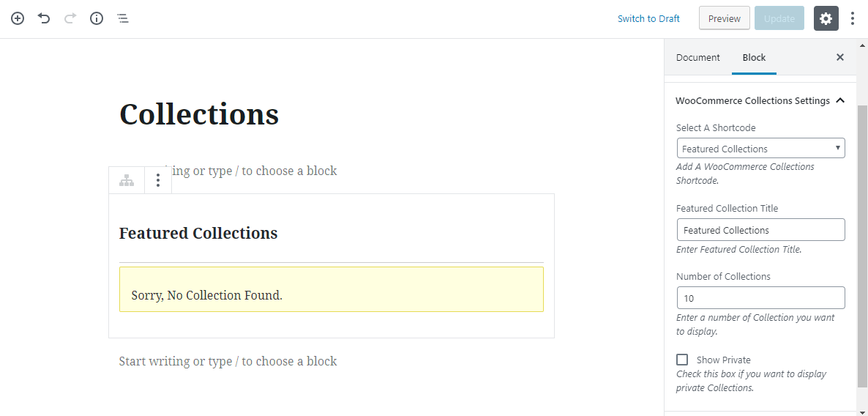Toggle the settings gear sidebar
Screen dimensions: 868x416
click(826, 18)
